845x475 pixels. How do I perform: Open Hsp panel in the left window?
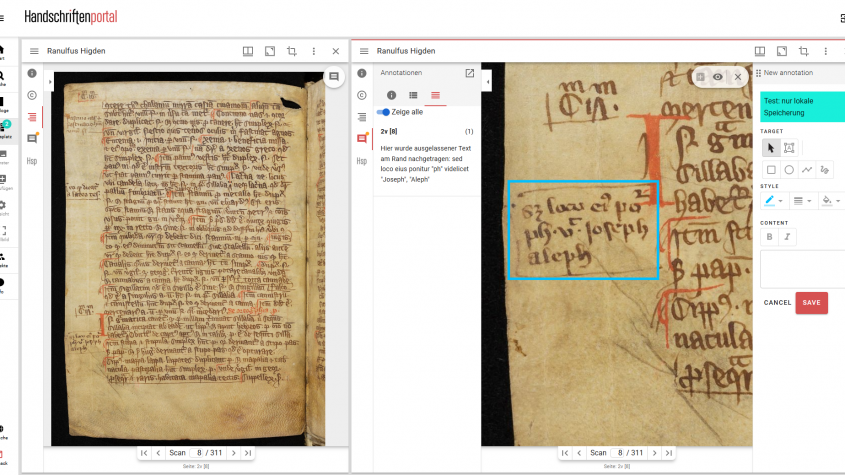point(32,161)
